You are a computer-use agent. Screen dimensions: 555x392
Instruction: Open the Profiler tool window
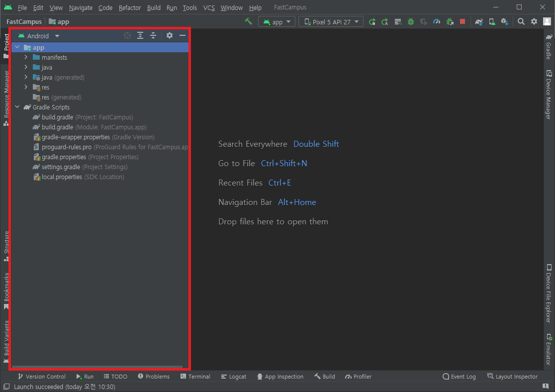[358, 377]
